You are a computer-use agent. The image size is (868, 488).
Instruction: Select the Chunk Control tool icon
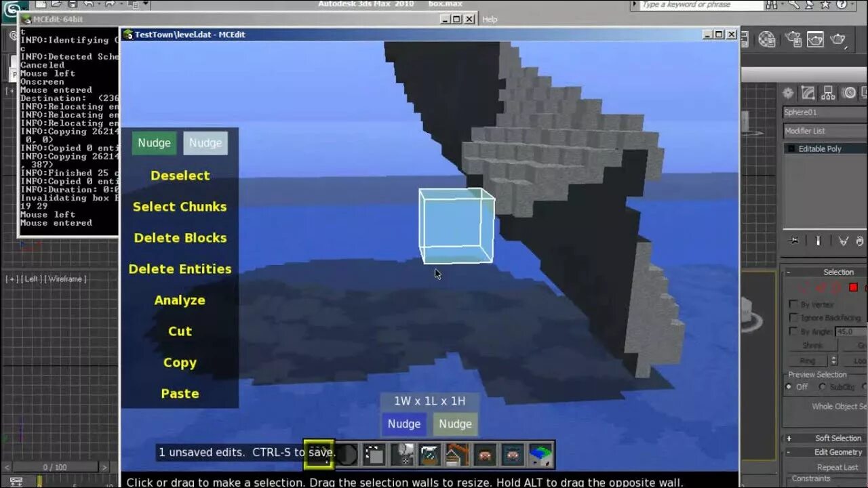541,455
